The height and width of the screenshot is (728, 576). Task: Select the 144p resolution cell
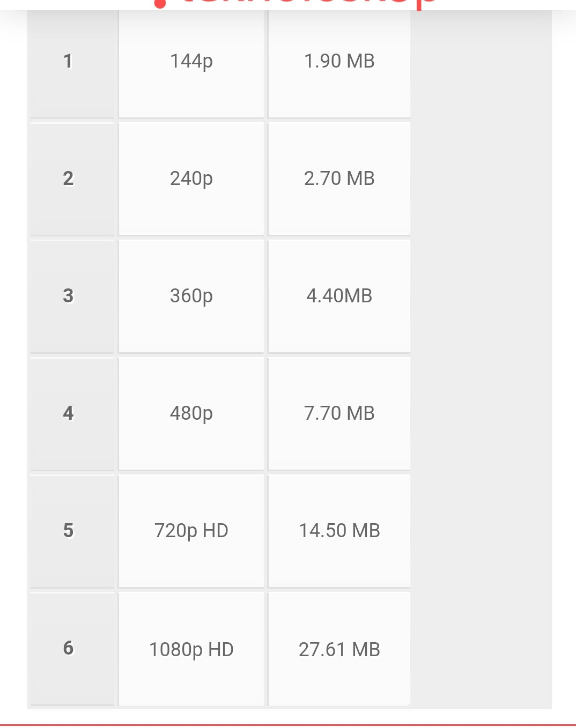click(x=191, y=61)
